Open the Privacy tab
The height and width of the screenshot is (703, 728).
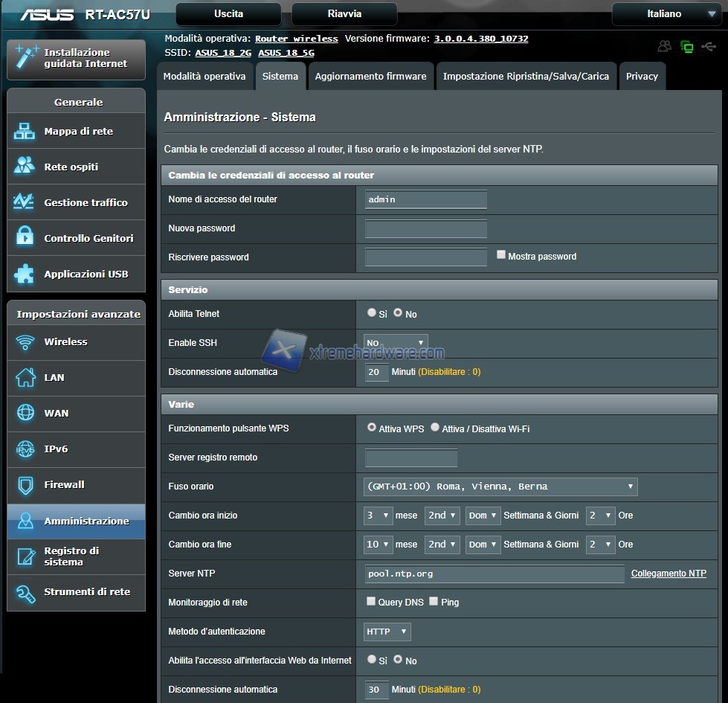[x=642, y=77]
